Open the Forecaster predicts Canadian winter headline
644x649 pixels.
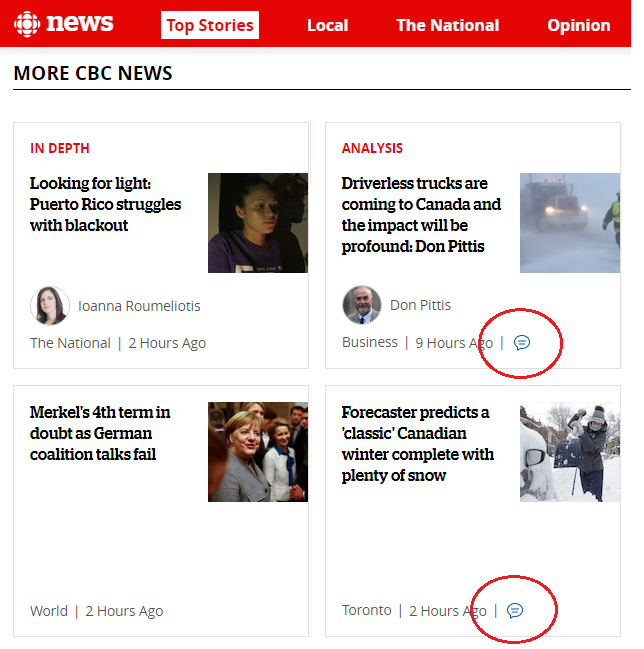(418, 444)
